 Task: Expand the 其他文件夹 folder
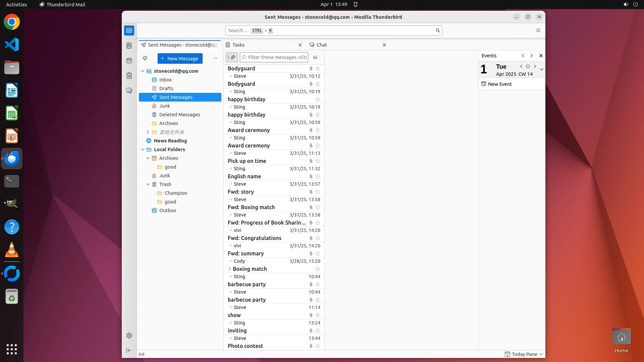pos(148,132)
